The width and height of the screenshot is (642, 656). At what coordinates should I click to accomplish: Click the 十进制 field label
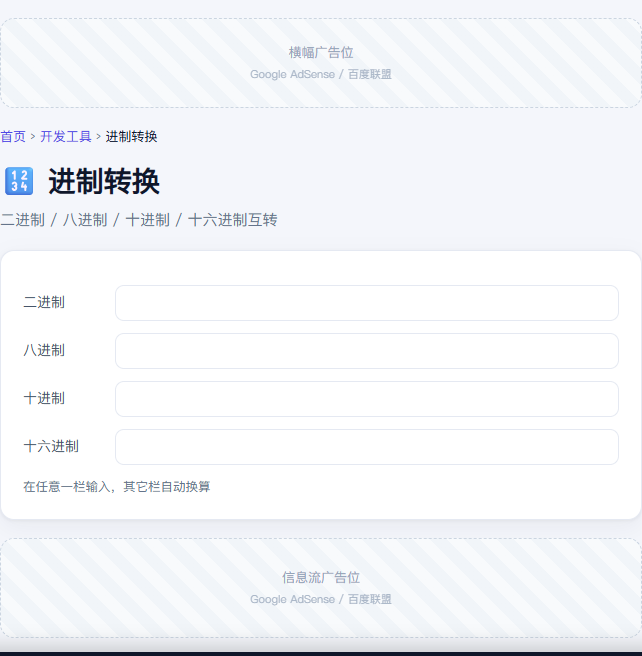click(x=44, y=398)
